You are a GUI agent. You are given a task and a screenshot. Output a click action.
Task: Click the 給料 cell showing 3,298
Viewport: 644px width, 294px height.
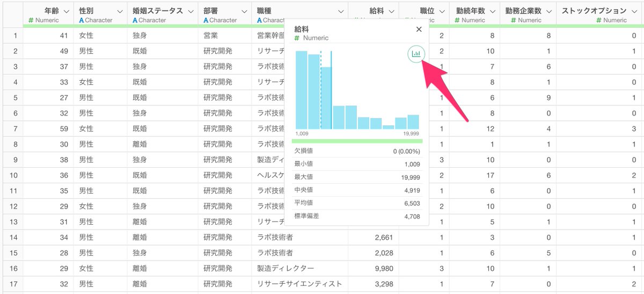pos(374,284)
